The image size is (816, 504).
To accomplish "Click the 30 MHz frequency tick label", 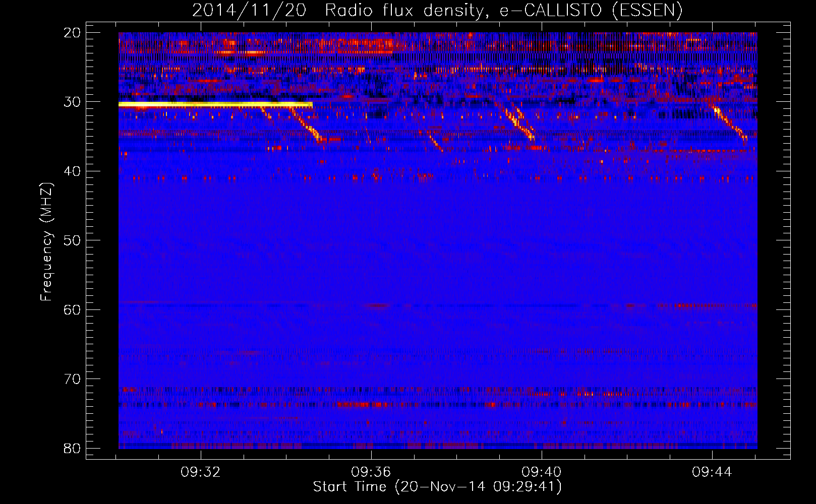I will [x=72, y=102].
